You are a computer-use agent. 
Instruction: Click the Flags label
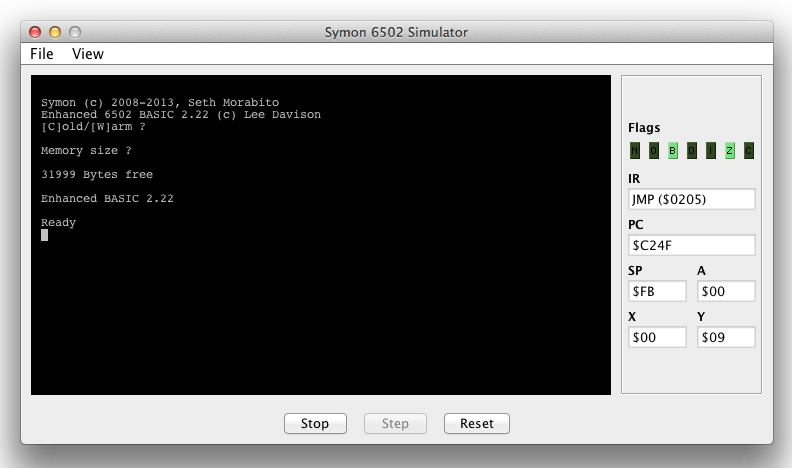tap(644, 128)
